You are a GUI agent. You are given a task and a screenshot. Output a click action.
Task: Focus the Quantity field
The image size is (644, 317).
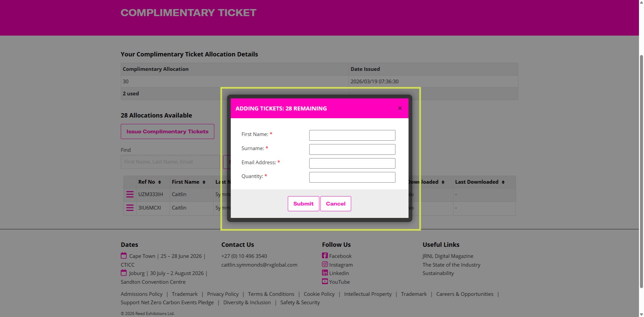tap(352, 177)
